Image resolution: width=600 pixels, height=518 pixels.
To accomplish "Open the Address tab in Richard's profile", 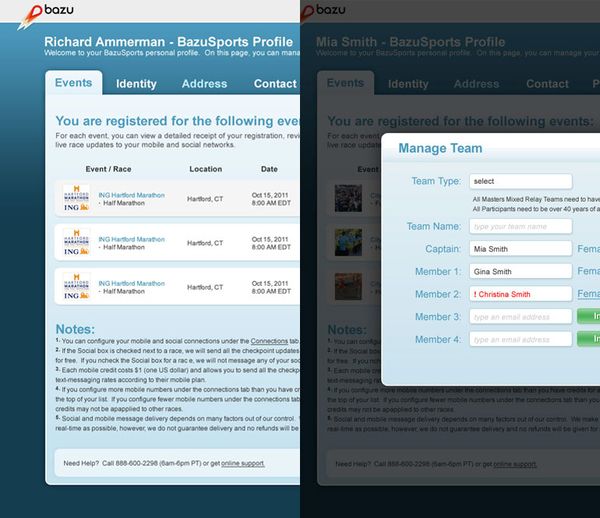I will tap(204, 84).
